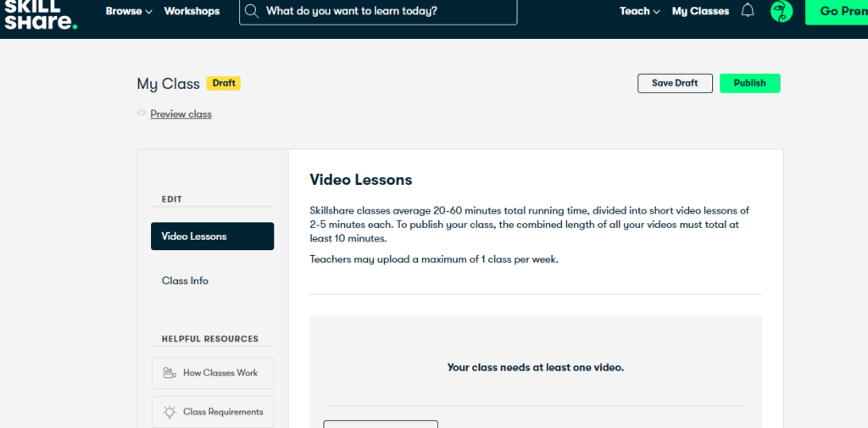868x428 pixels.
Task: Click the yellow Draft badge
Action: 224,83
